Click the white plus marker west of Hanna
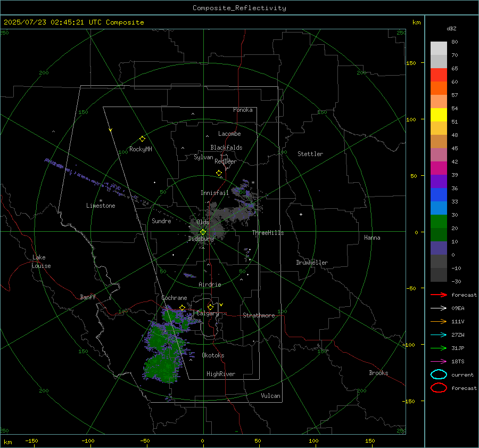The height and width of the screenshot is (448, 479). pos(301,214)
